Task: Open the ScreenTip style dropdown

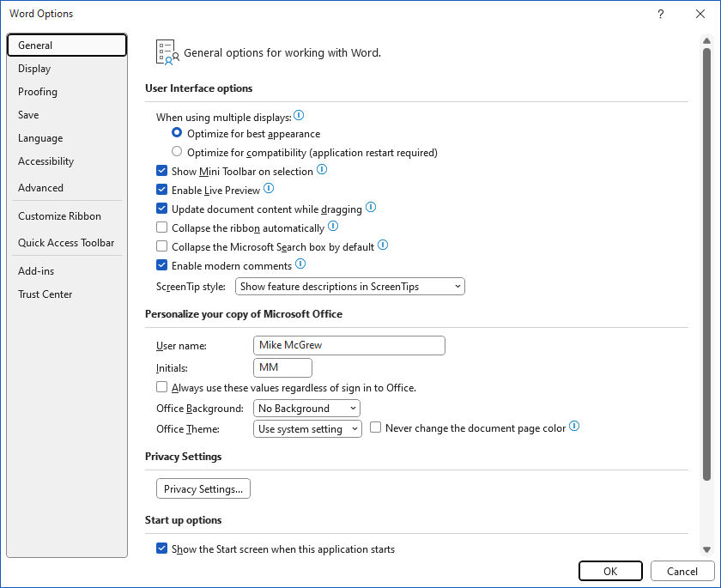Action: 350,287
